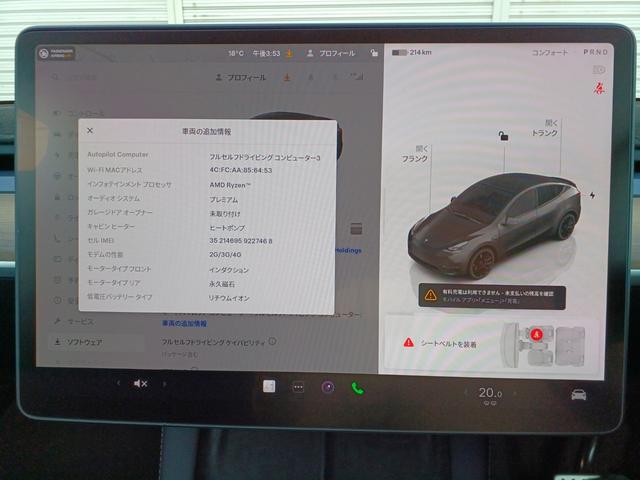Image resolution: width=640 pixels, height=480 pixels.
Task: Tap the seat diagram thumbnail with red marker
Action: pyautogui.click(x=543, y=344)
